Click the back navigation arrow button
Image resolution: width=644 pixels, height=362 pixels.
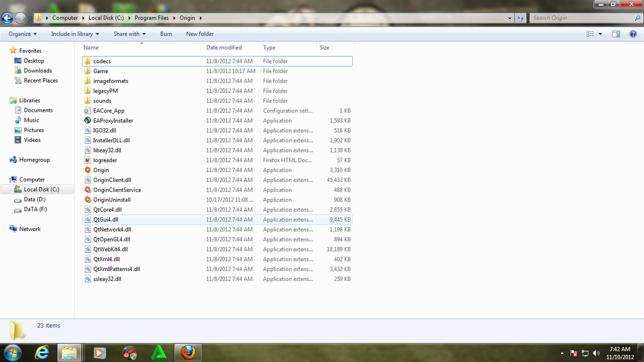tap(7, 18)
